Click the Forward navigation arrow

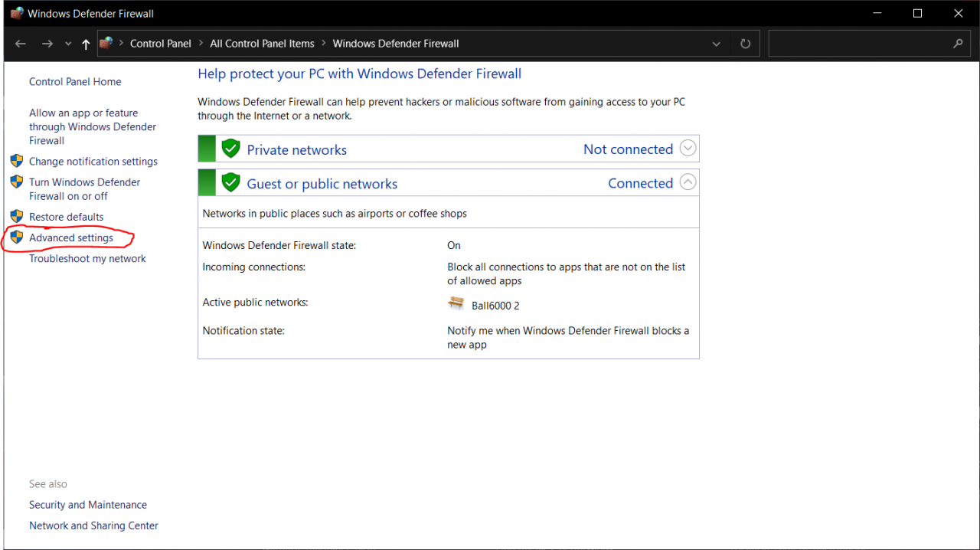[x=47, y=44]
